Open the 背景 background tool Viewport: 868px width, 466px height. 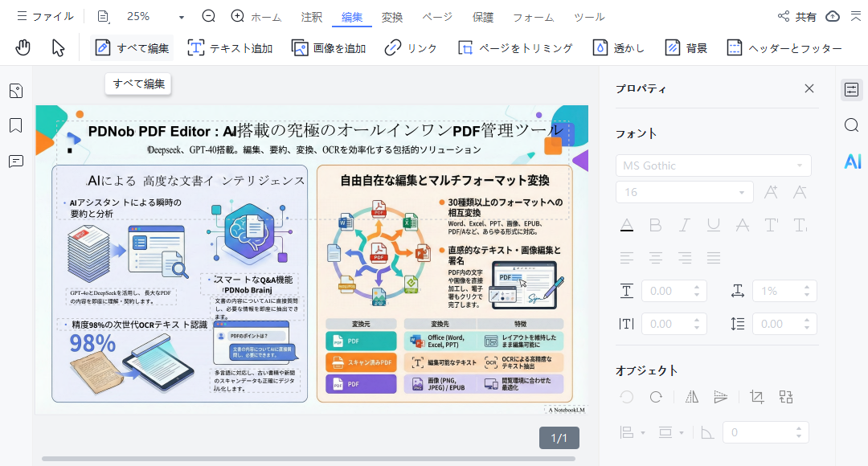point(672,47)
